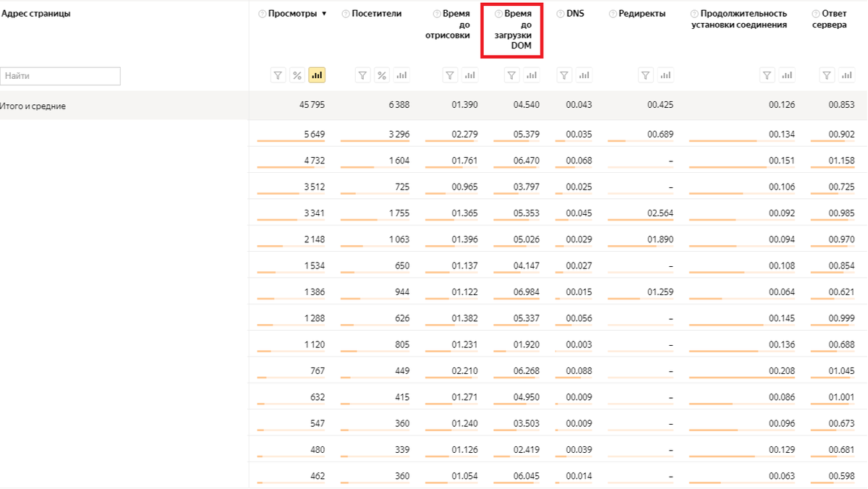The image size is (868, 489).
Task: Click the render time cell 02.210
Action: point(464,371)
